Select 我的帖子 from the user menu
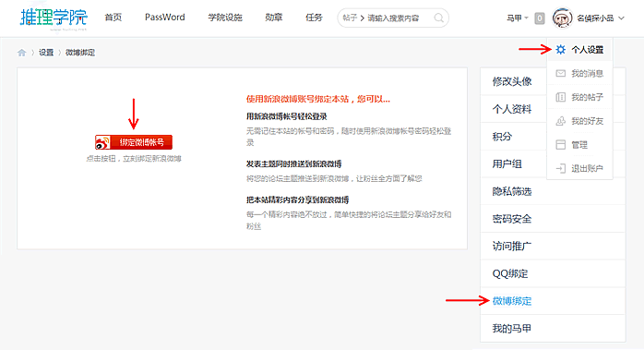The image size is (644, 350). click(x=579, y=98)
